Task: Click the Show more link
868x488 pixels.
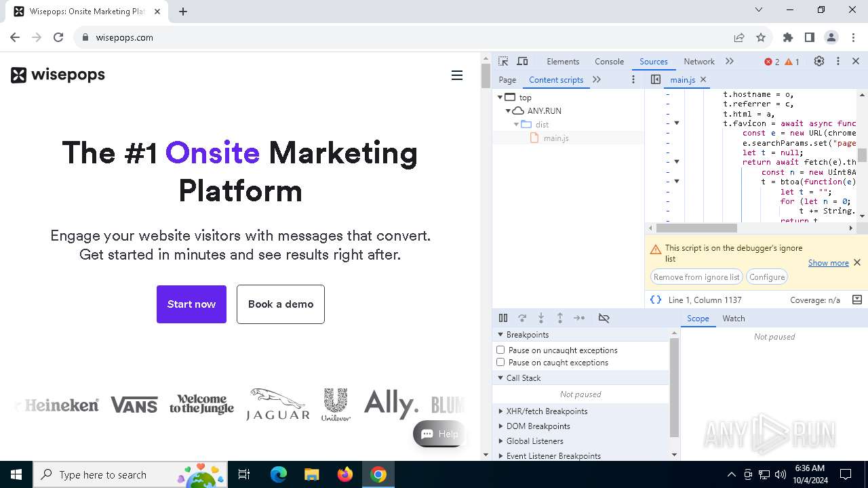Action: point(828,262)
